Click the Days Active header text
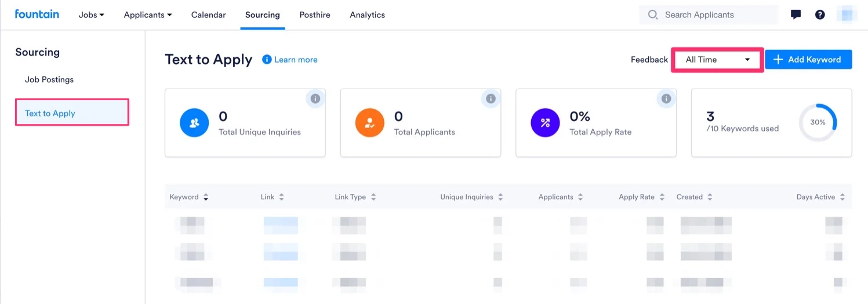 coord(816,197)
